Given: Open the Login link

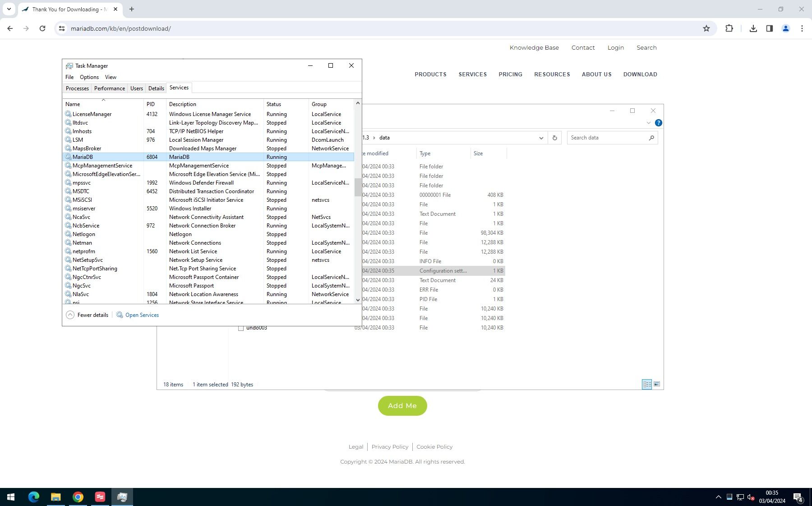Looking at the screenshot, I should (616, 47).
